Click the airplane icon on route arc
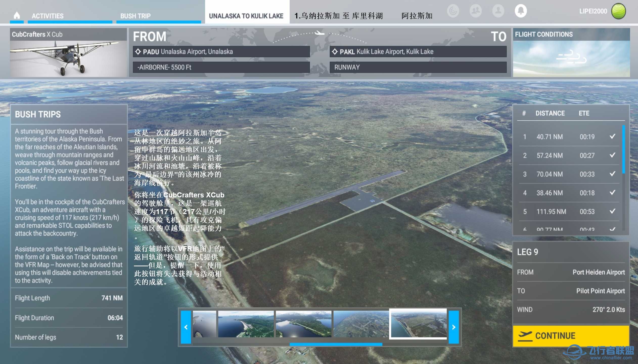Screen dimensions: 638x364 click(320, 33)
